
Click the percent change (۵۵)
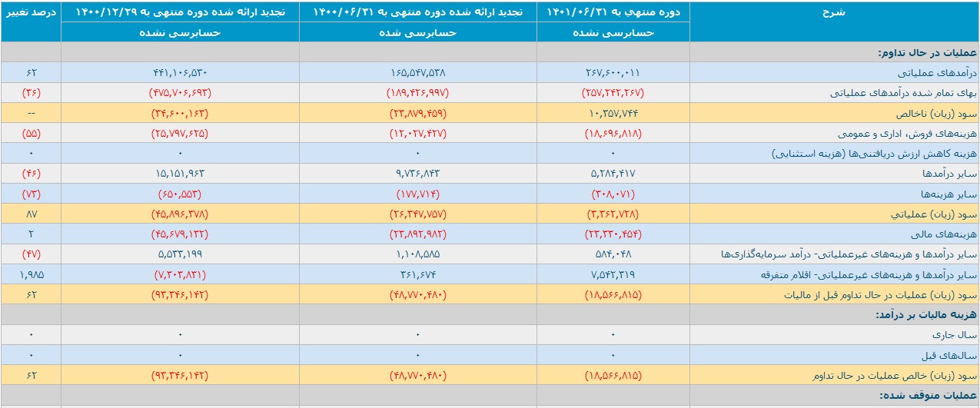tap(31, 134)
